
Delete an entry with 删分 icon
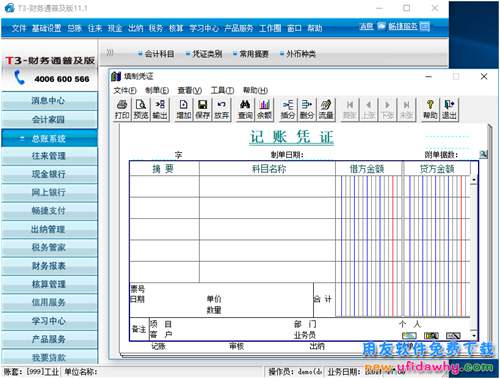307,110
